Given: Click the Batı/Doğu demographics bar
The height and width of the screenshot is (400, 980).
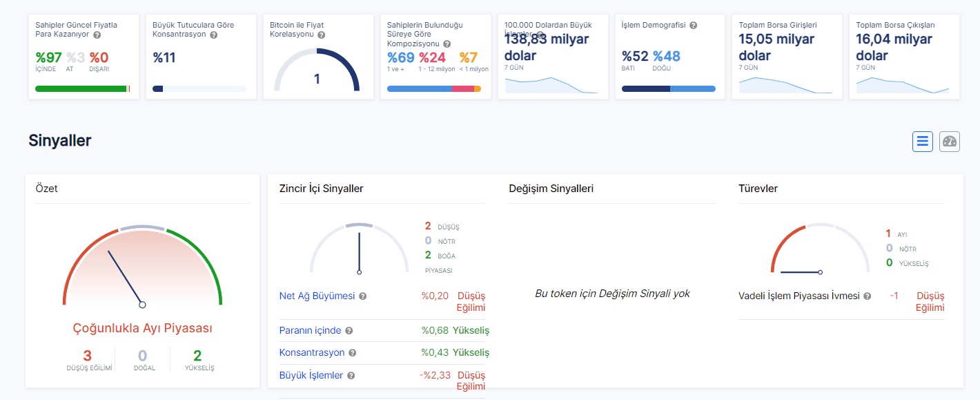Looking at the screenshot, I should pos(668,88).
